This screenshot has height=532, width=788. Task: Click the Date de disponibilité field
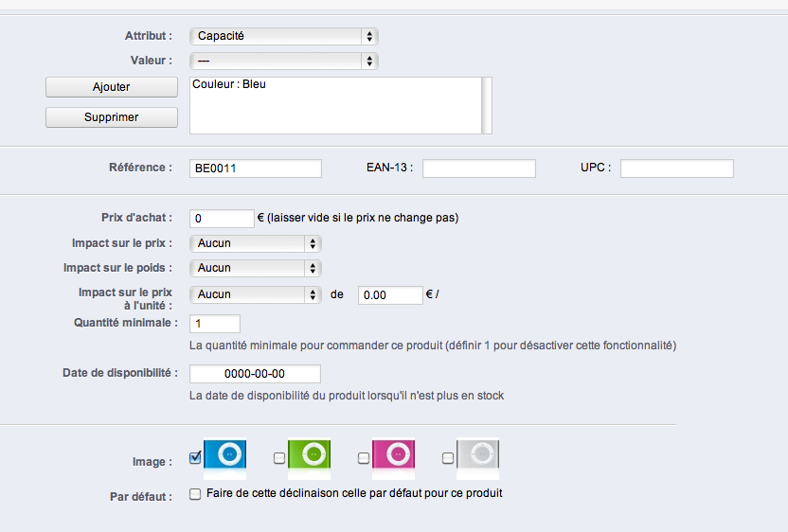[x=255, y=374]
